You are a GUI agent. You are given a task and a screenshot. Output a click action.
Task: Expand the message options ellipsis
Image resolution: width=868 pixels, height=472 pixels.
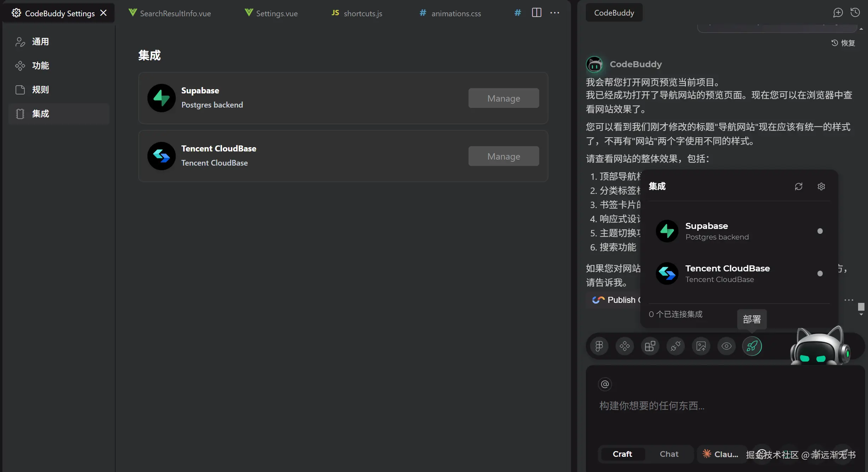pyautogui.click(x=849, y=300)
